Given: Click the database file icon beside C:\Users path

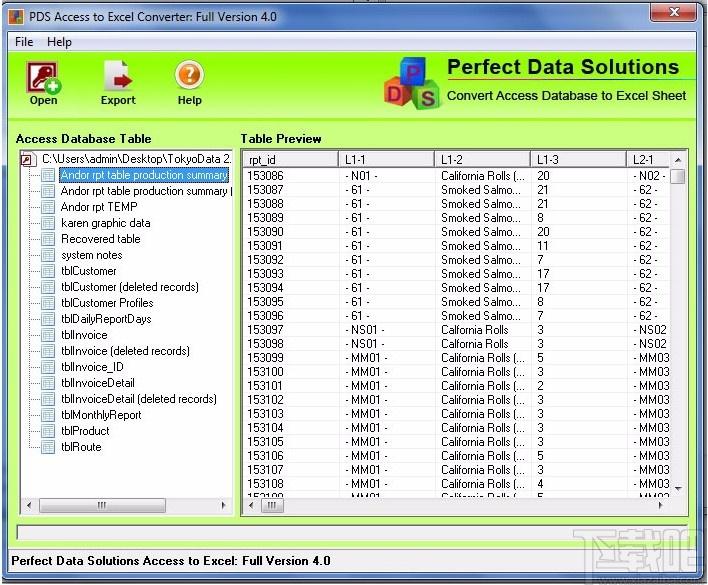Looking at the screenshot, I should click(28, 159).
